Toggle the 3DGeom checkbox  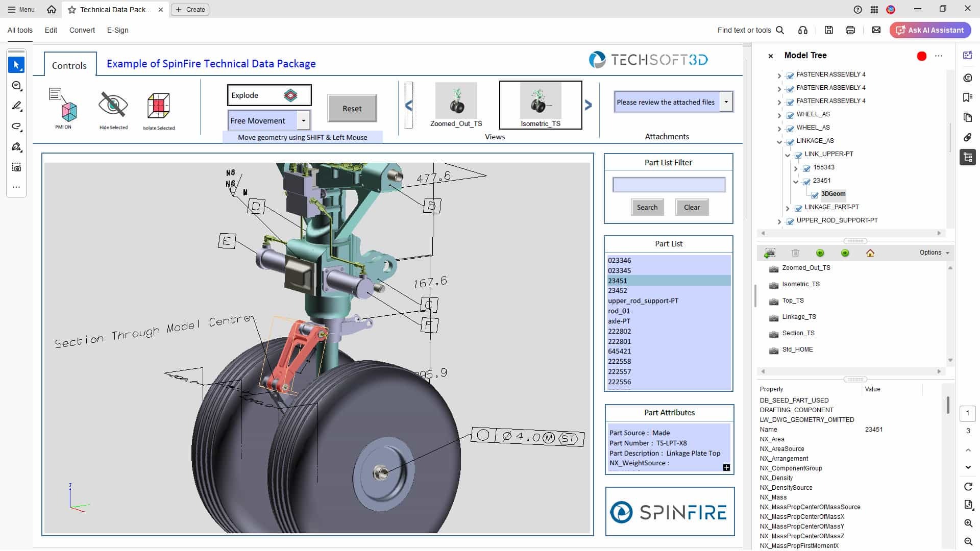(x=815, y=194)
